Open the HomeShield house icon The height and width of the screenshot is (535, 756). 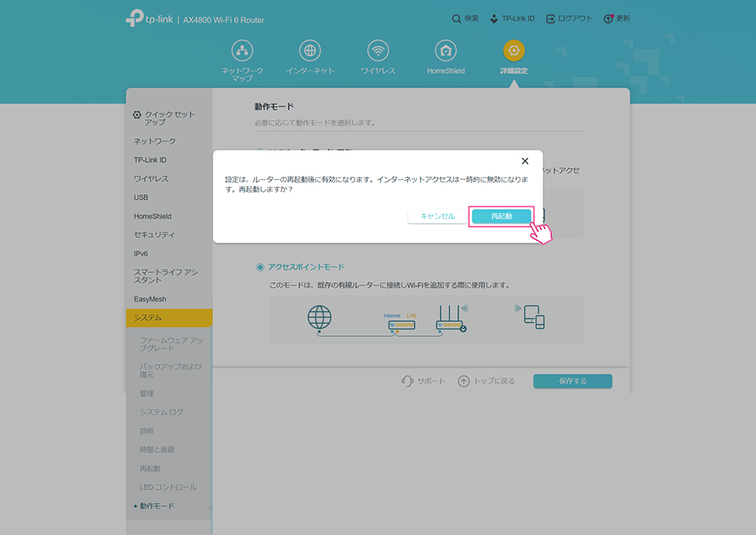pyautogui.click(x=446, y=51)
